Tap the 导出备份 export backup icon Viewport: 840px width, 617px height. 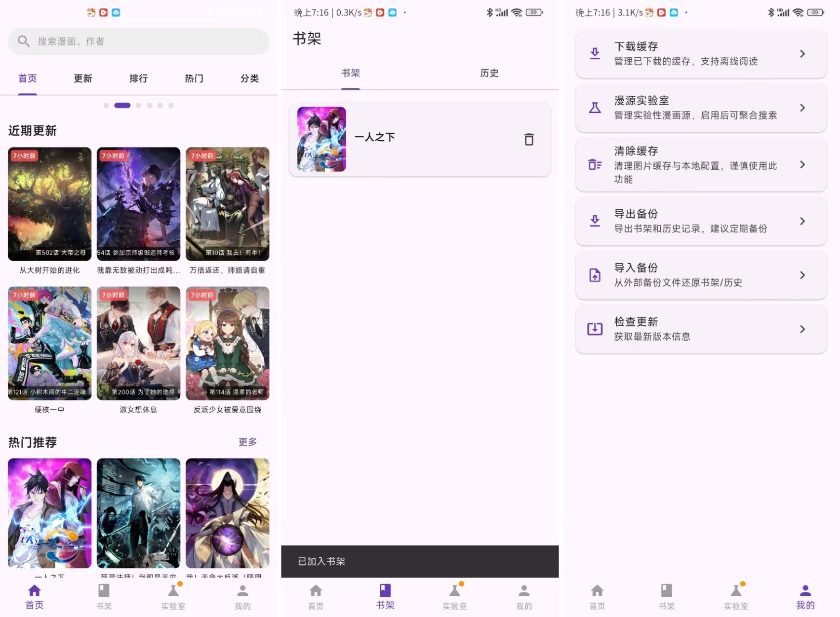[595, 221]
